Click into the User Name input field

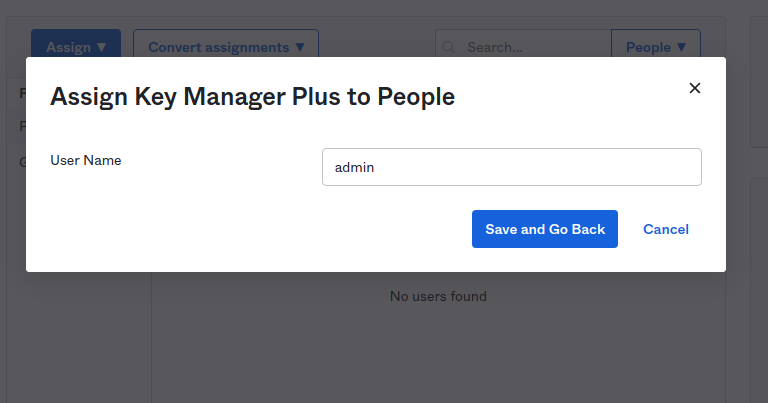tap(511, 167)
